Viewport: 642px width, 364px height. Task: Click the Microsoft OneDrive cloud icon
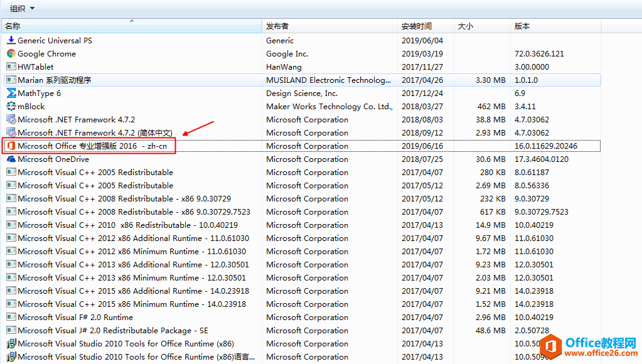point(11,159)
